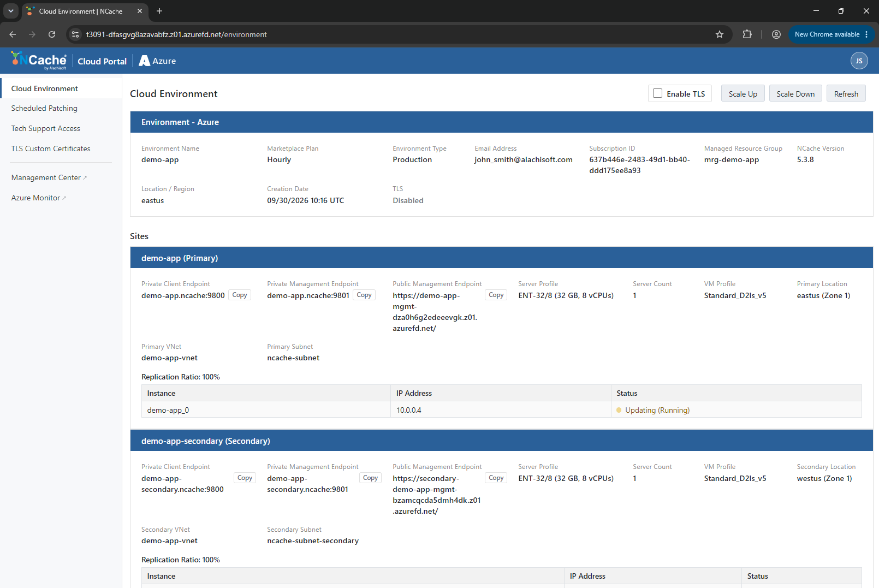This screenshot has width=879, height=588.
Task: Click the demo-app_0 instance cell
Action: 266,410
